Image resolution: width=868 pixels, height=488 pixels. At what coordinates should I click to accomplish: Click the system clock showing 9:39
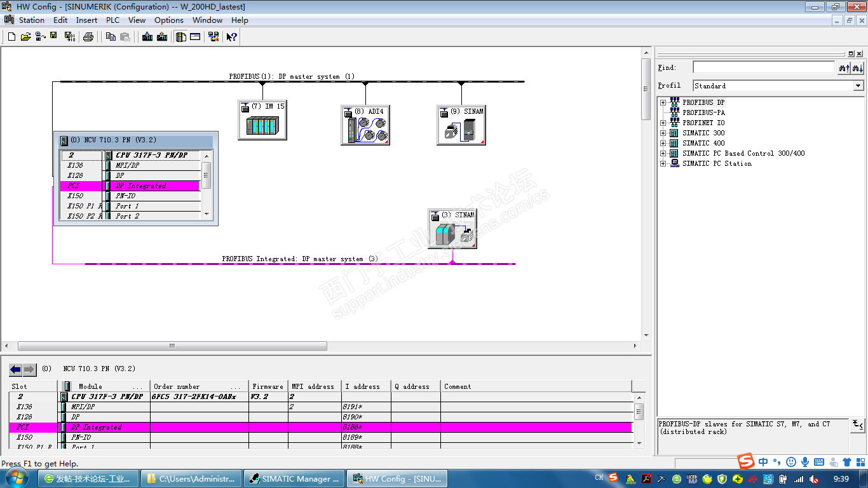tap(841, 478)
